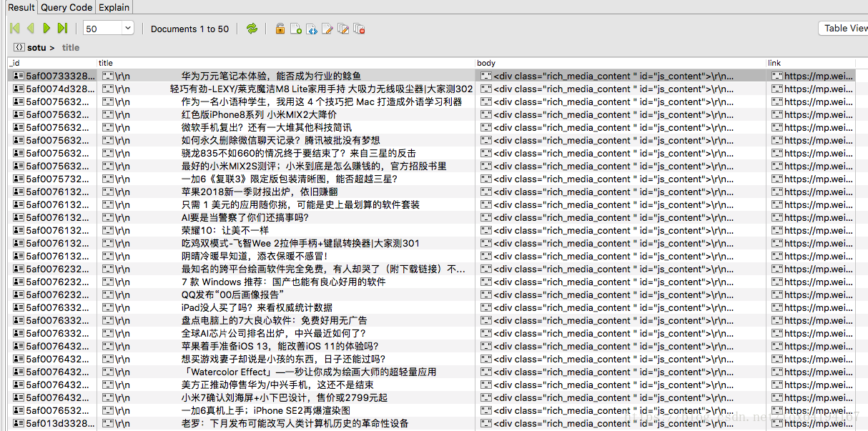Click the add document icon
The image size is (868, 431).
point(296,29)
